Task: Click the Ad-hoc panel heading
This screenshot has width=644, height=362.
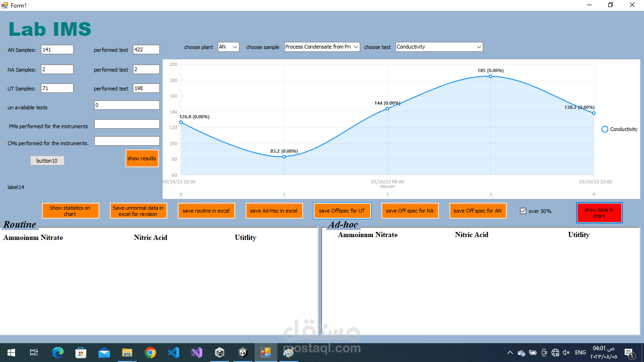Action: point(343,225)
